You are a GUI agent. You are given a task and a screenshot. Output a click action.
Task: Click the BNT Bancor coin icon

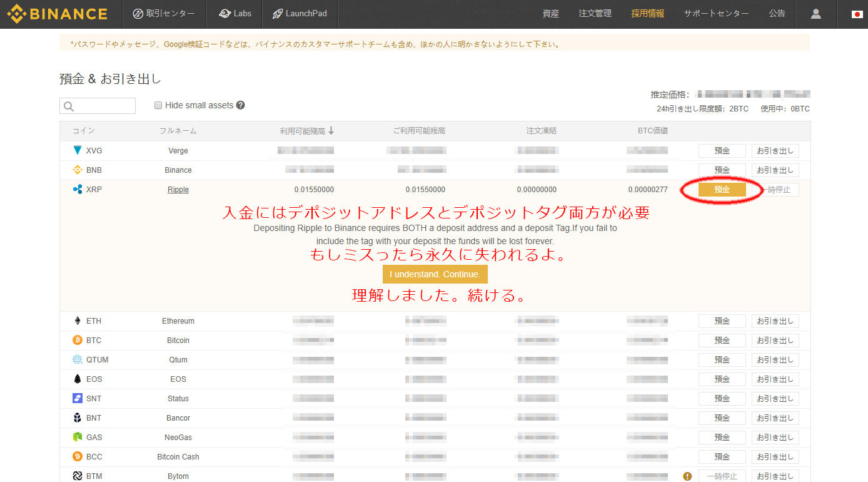click(x=78, y=418)
